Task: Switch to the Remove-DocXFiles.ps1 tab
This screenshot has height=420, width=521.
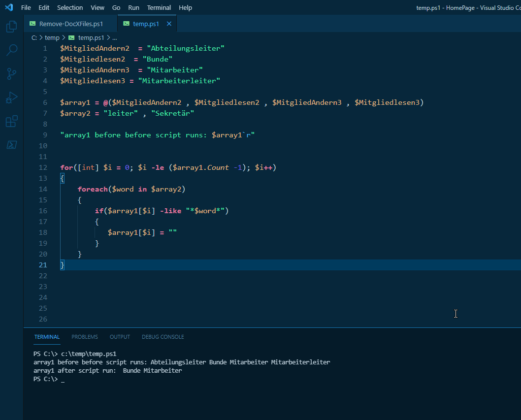Action: click(x=70, y=24)
